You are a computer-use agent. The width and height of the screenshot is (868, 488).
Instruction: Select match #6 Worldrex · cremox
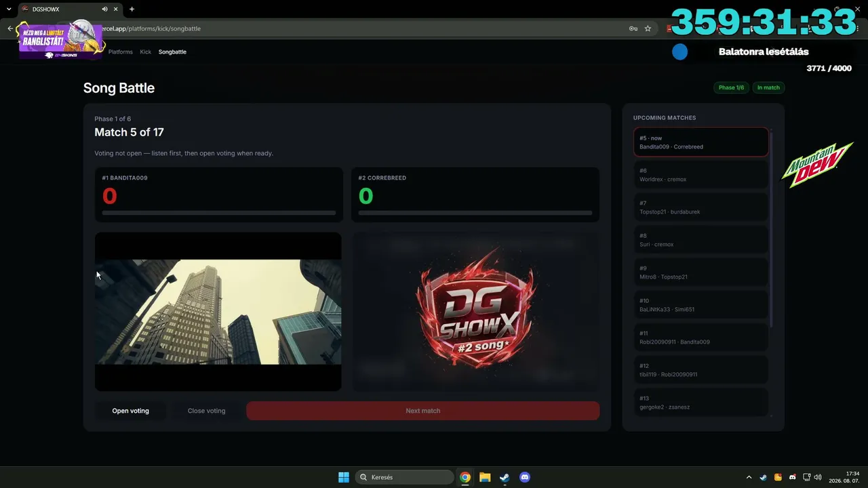tap(701, 175)
